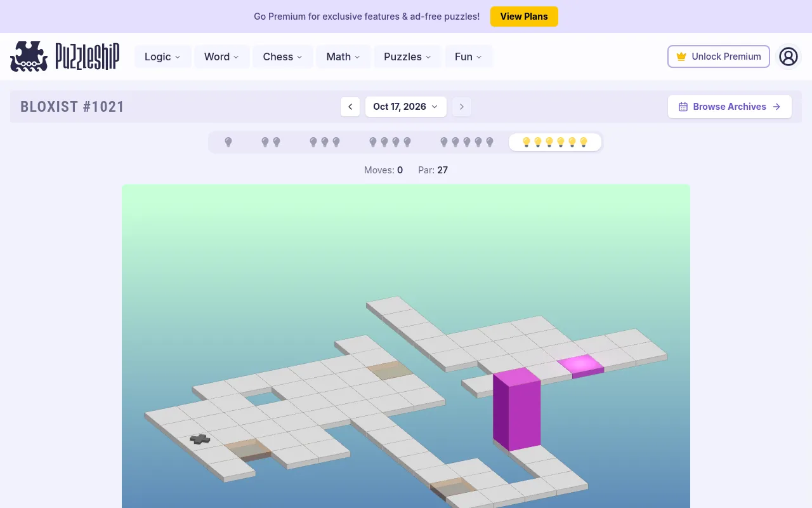Screen dimensions: 812x508
Task: Click Unlock Premium button
Action: 719,57
